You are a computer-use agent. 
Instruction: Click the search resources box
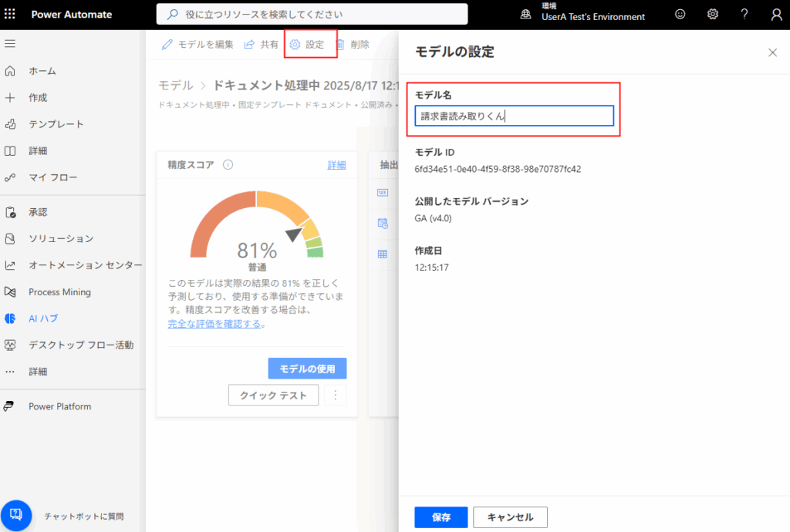312,14
